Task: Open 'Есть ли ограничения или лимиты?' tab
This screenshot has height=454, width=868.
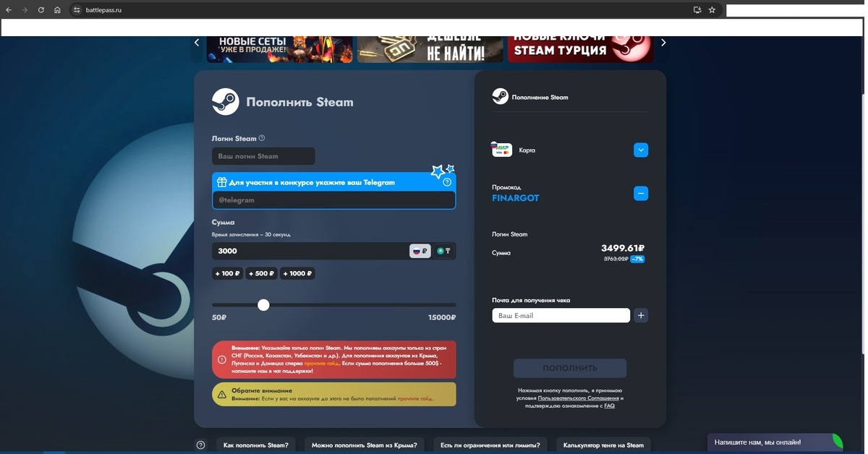Action: click(490, 445)
